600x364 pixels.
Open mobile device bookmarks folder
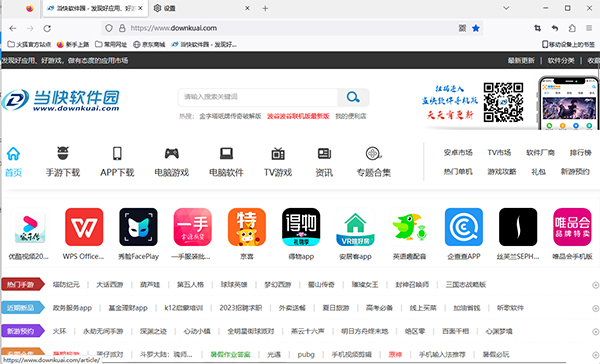pos(568,44)
